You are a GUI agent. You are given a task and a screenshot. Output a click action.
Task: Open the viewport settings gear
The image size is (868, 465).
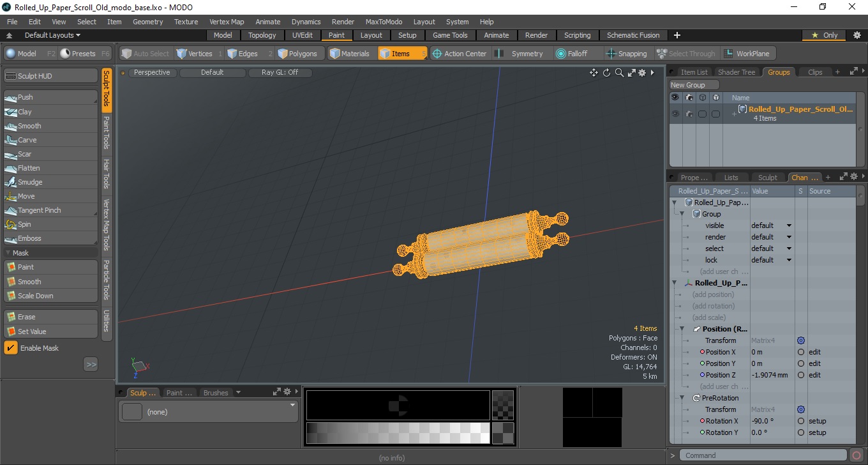pos(642,73)
